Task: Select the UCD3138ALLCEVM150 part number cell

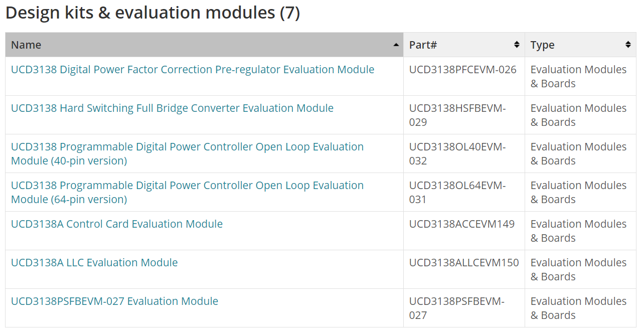Action: (x=464, y=269)
